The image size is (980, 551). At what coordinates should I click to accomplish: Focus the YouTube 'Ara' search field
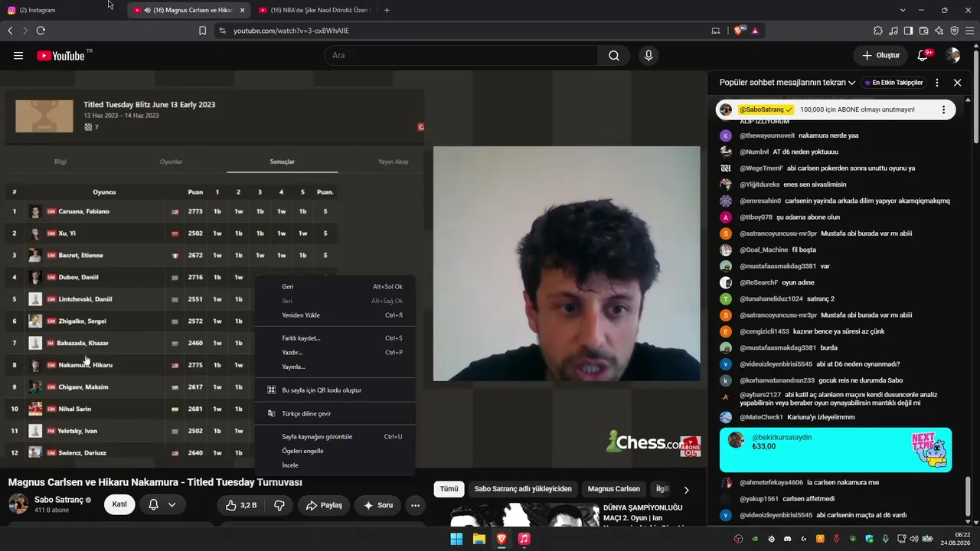click(x=461, y=55)
